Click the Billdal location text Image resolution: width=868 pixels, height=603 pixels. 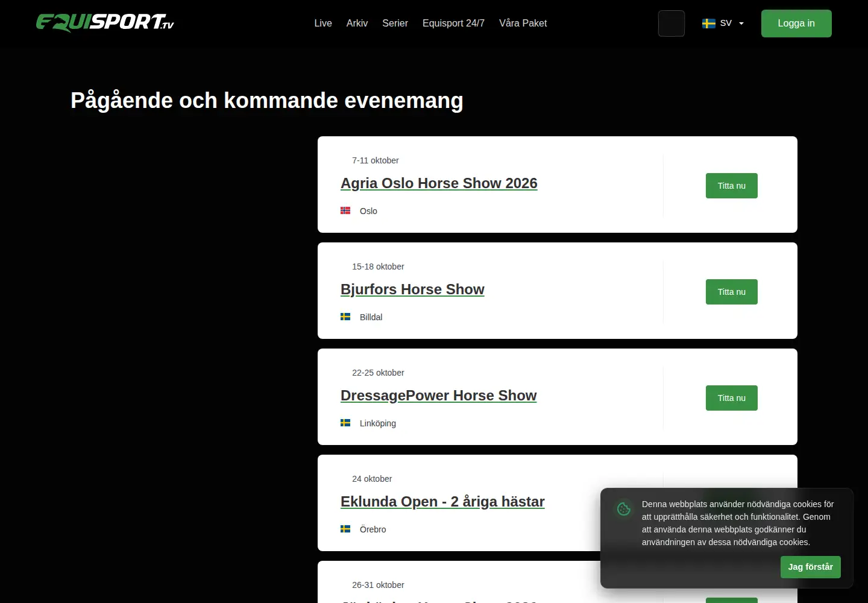(x=371, y=317)
